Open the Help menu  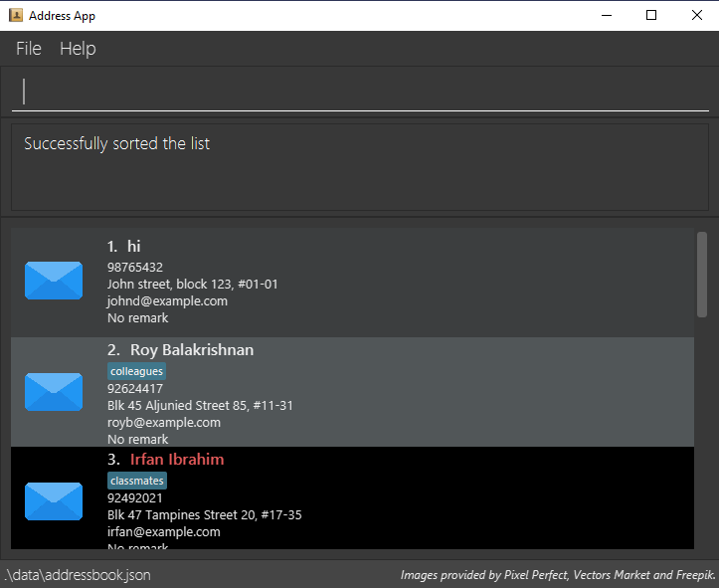(78, 49)
